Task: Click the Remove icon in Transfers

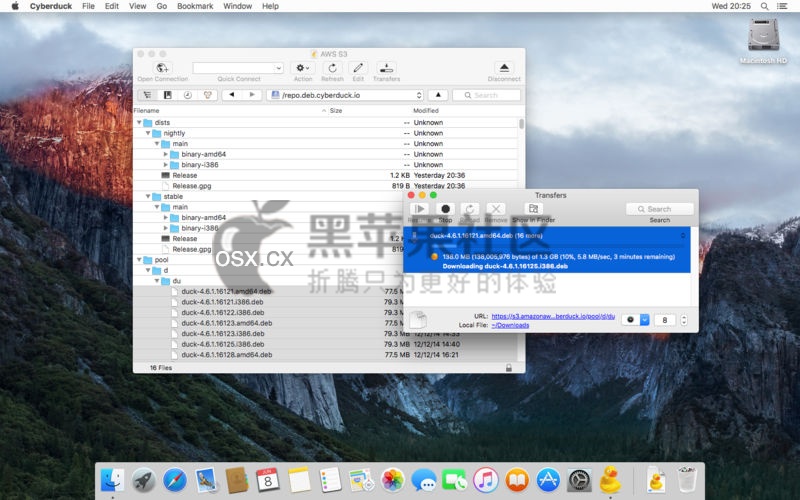Action: pos(495,209)
